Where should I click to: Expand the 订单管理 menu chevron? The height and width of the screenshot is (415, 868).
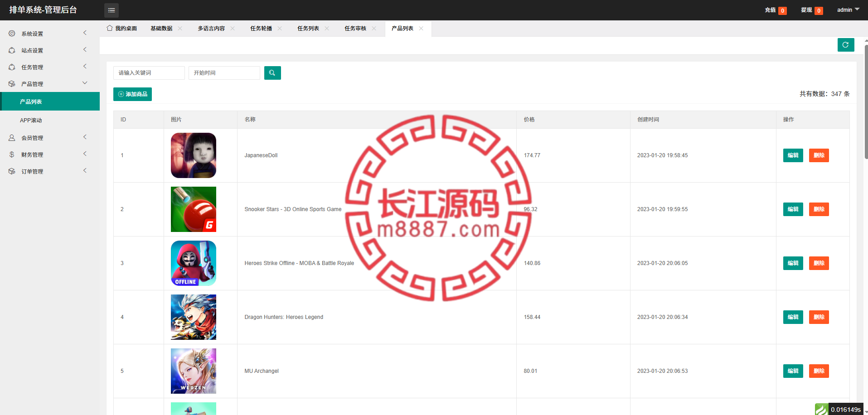(x=85, y=171)
